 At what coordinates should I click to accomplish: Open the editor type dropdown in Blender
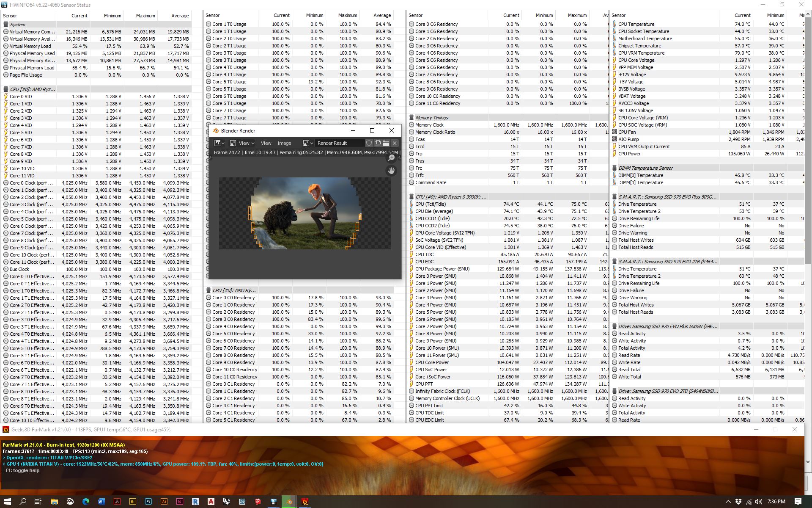click(219, 143)
